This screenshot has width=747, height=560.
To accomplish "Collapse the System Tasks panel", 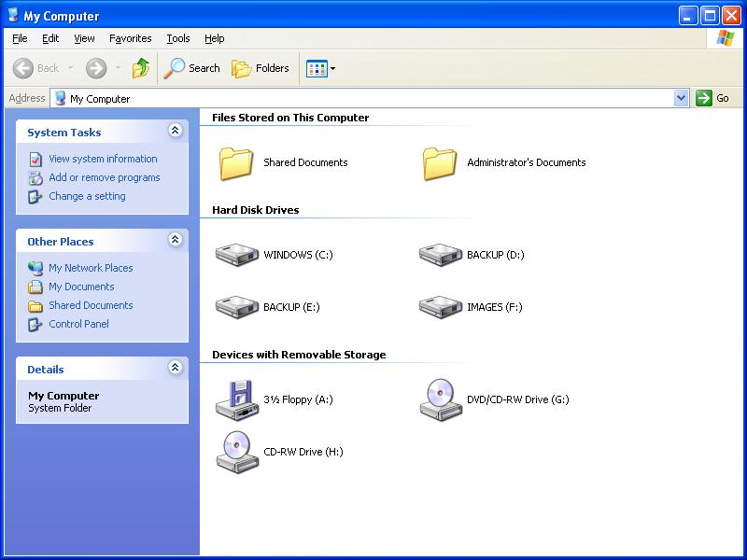I will 175,132.
